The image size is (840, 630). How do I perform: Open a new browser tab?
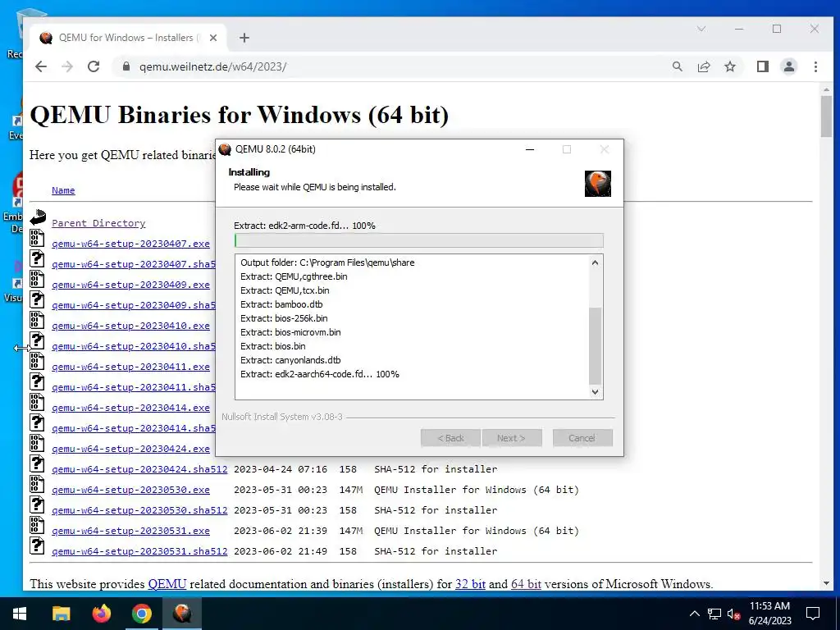click(x=244, y=38)
